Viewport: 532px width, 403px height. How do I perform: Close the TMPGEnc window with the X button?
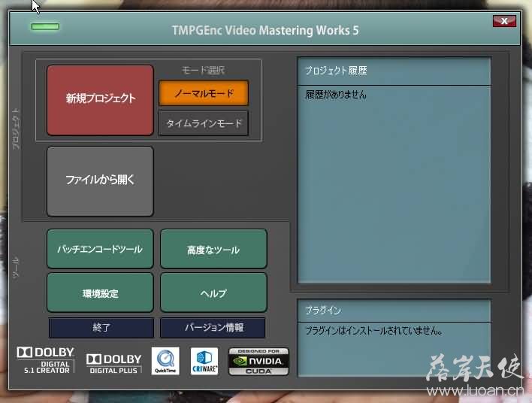click(x=504, y=21)
